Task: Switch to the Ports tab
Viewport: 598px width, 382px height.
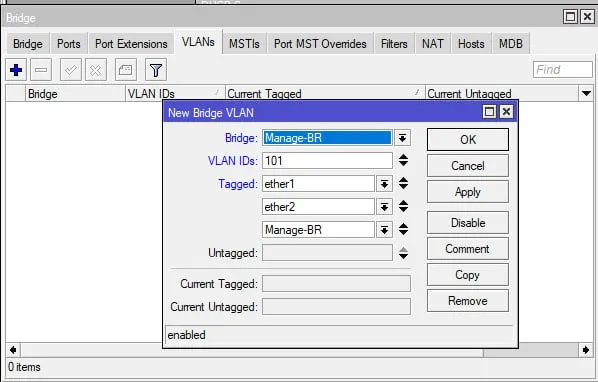Action: (69, 44)
